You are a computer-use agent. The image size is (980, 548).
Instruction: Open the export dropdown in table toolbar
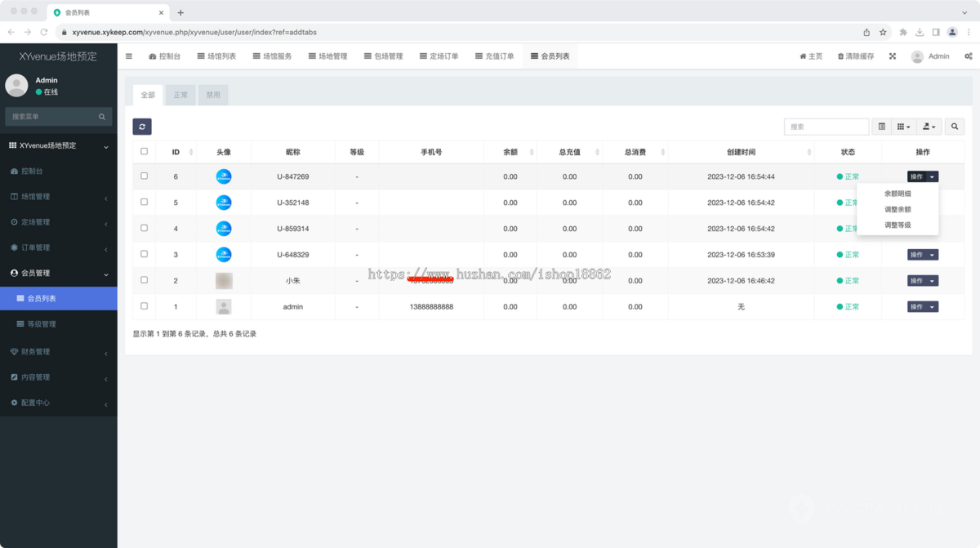(x=929, y=127)
